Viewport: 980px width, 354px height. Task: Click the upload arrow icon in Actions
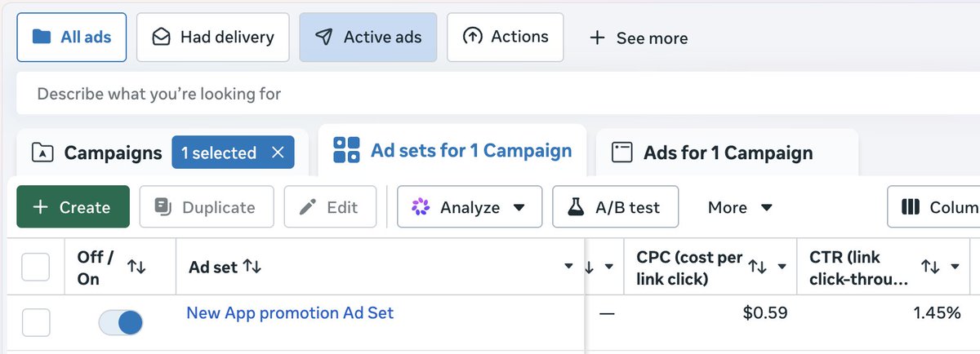(x=472, y=37)
